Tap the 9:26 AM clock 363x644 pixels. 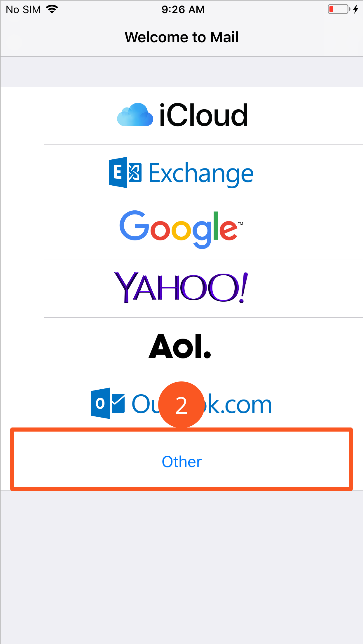point(183,10)
